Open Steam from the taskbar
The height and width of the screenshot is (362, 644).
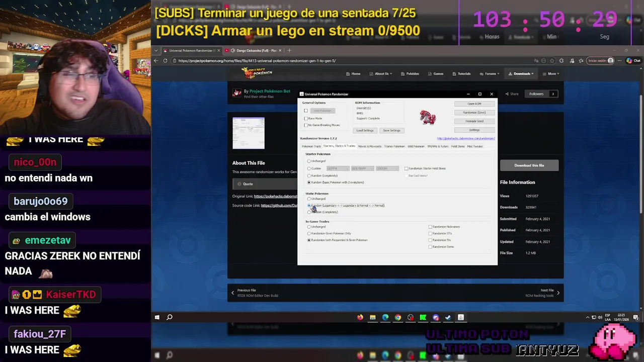448,317
